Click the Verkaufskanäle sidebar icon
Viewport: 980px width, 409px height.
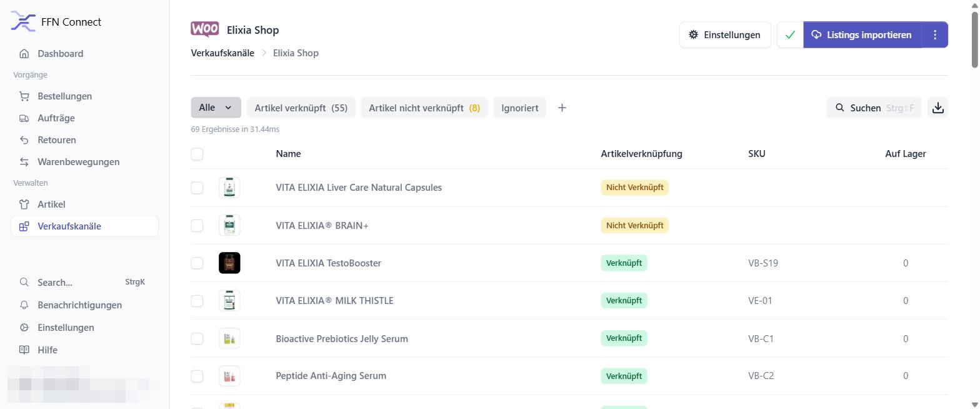pos(24,226)
